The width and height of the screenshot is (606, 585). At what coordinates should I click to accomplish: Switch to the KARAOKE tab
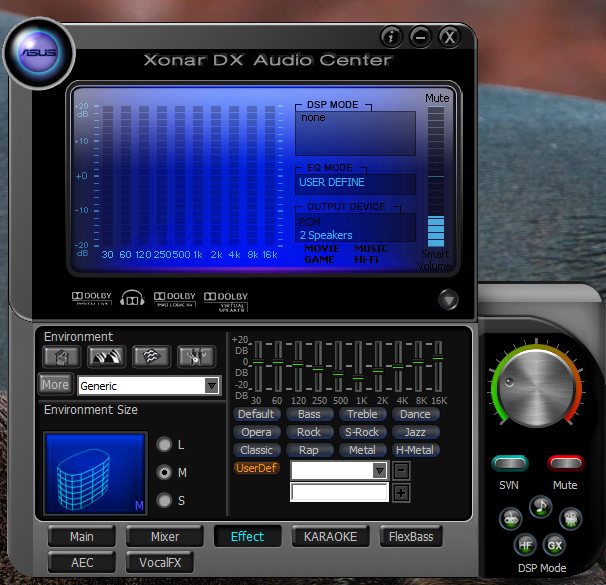tap(330, 536)
